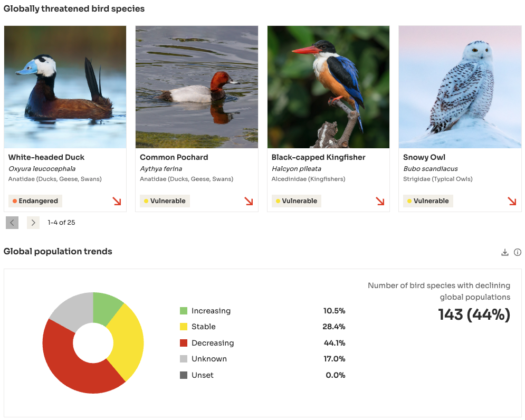Open the White-headed Duck photo
Screen dimensions: 525x420
pyautogui.click(x=65, y=87)
